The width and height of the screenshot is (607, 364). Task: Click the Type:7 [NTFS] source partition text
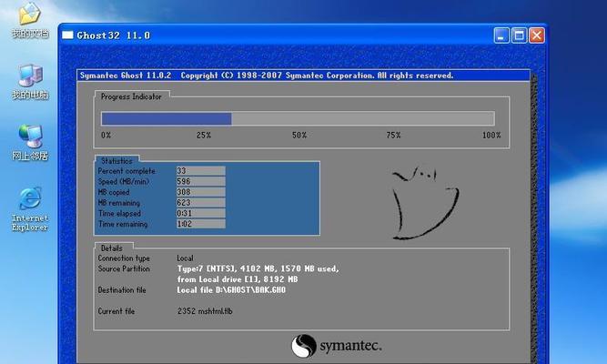258,268
